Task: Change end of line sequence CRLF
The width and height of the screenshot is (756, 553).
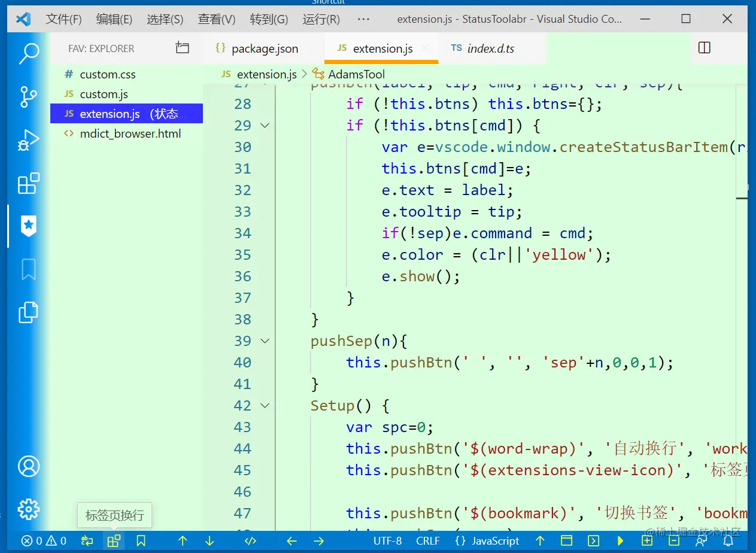Action: click(428, 541)
